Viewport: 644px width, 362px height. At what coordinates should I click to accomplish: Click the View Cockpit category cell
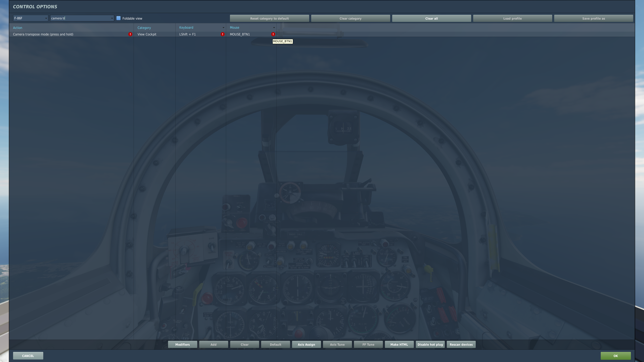(154, 34)
